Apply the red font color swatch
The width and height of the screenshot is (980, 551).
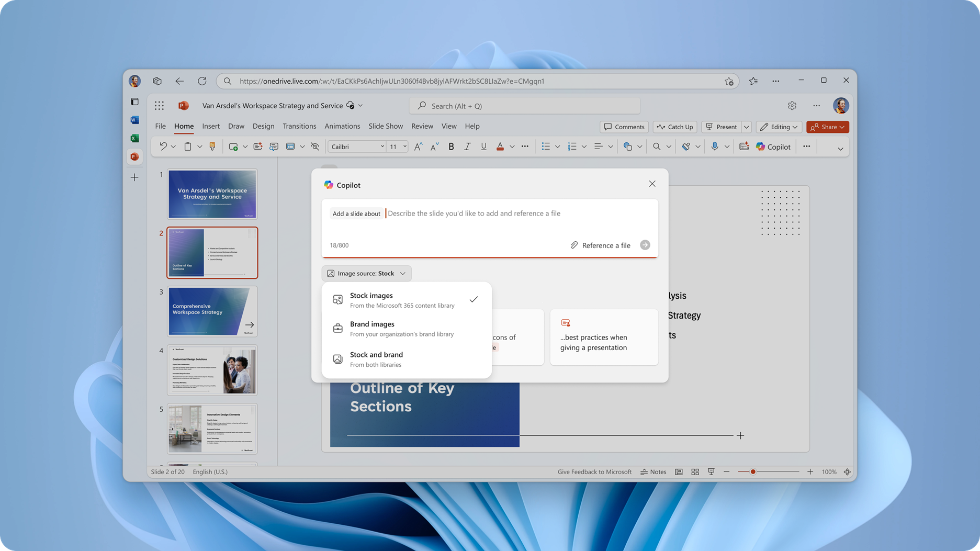tap(500, 147)
